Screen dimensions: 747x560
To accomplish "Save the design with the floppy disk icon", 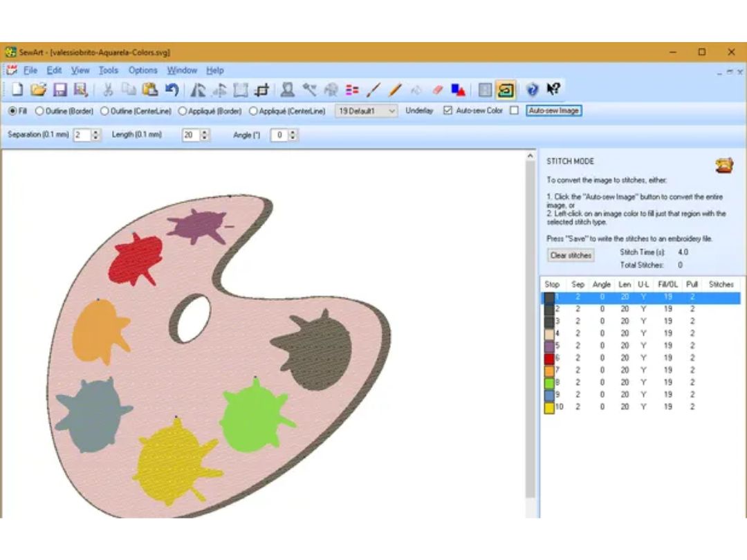I will [60, 89].
